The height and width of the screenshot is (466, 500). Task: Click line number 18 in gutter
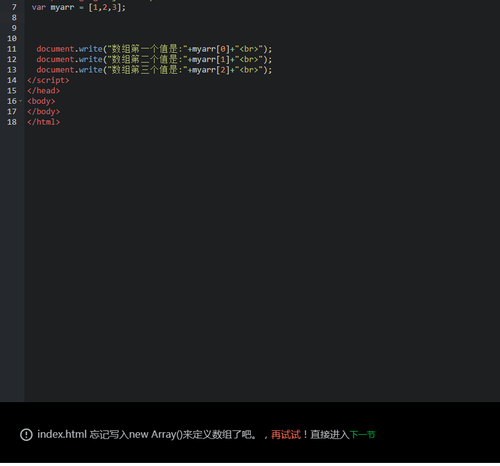click(x=12, y=122)
